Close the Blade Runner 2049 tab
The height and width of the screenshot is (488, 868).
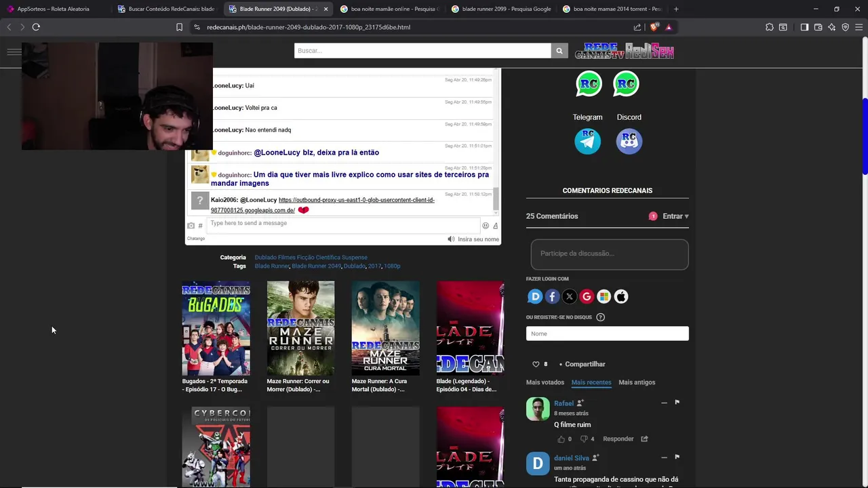[325, 9]
